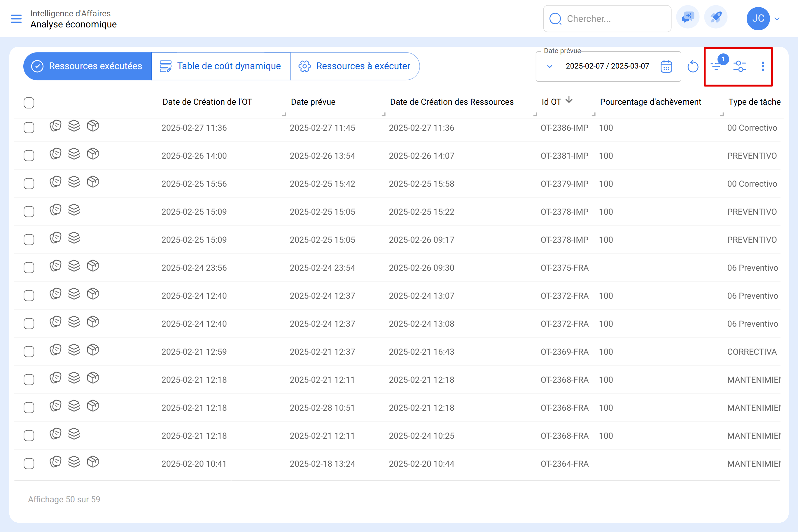Viewport: 798px width, 532px height.
Task: Open the layers icon for OT-2379-IMP row
Action: [x=74, y=182]
